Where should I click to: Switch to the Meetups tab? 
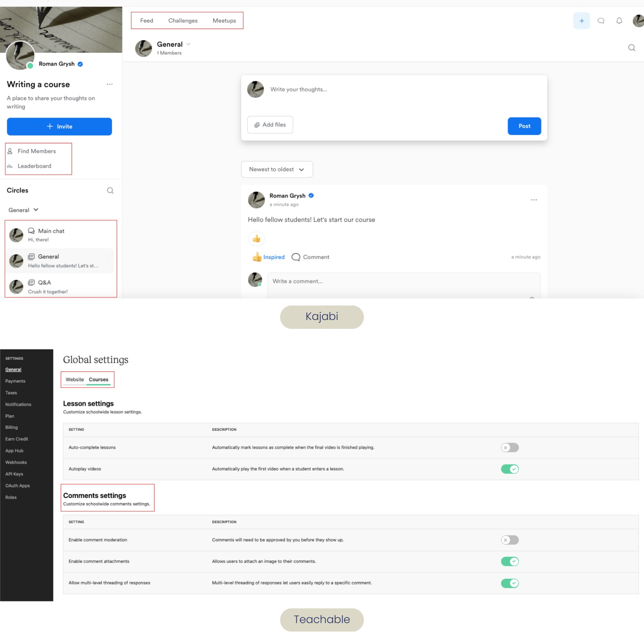[x=224, y=21]
